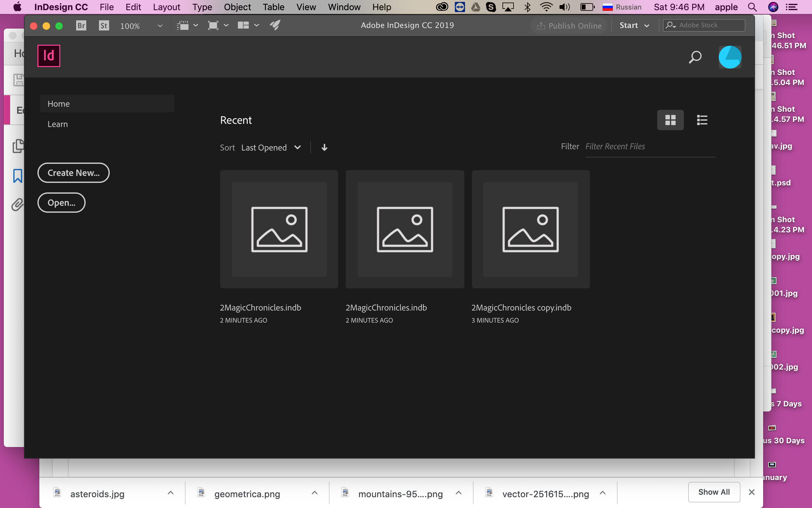The height and width of the screenshot is (508, 812).
Task: Click the TeamViewer menu bar icon
Action: [460, 7]
